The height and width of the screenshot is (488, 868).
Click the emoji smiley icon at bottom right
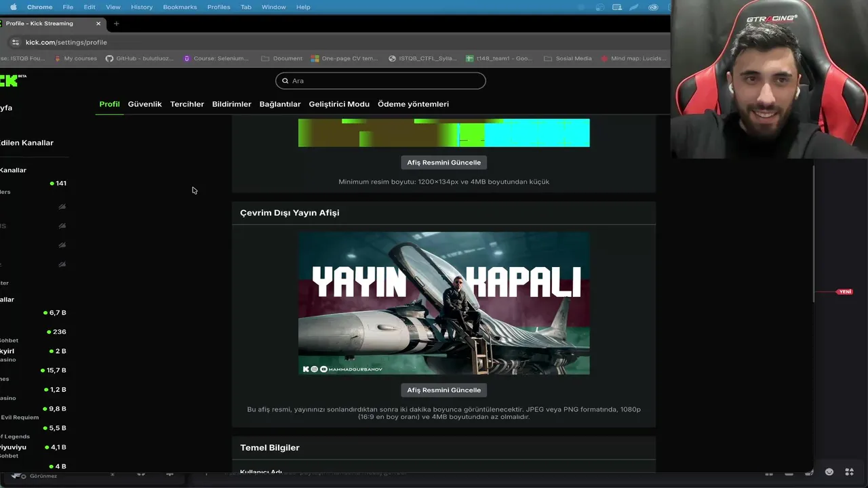pyautogui.click(x=829, y=472)
